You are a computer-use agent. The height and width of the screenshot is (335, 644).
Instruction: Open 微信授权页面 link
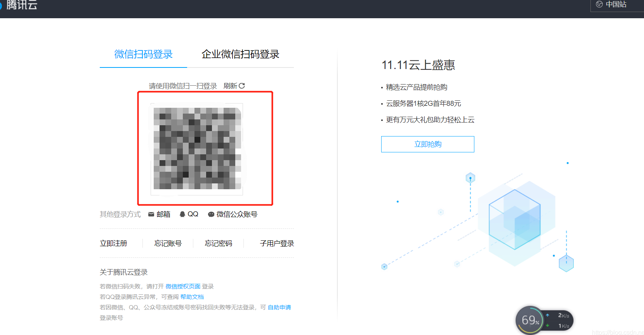click(183, 287)
